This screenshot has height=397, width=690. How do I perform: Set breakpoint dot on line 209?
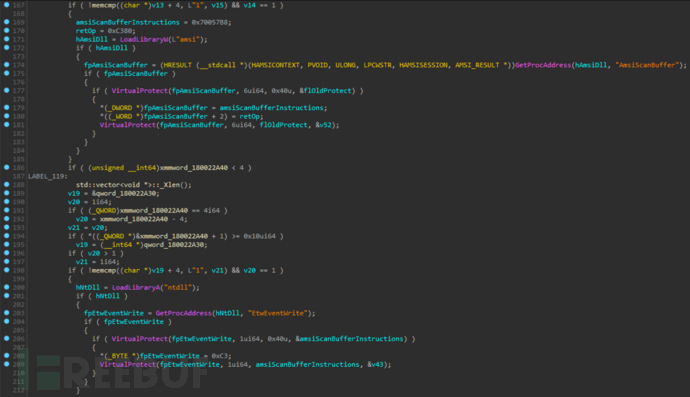point(7,364)
